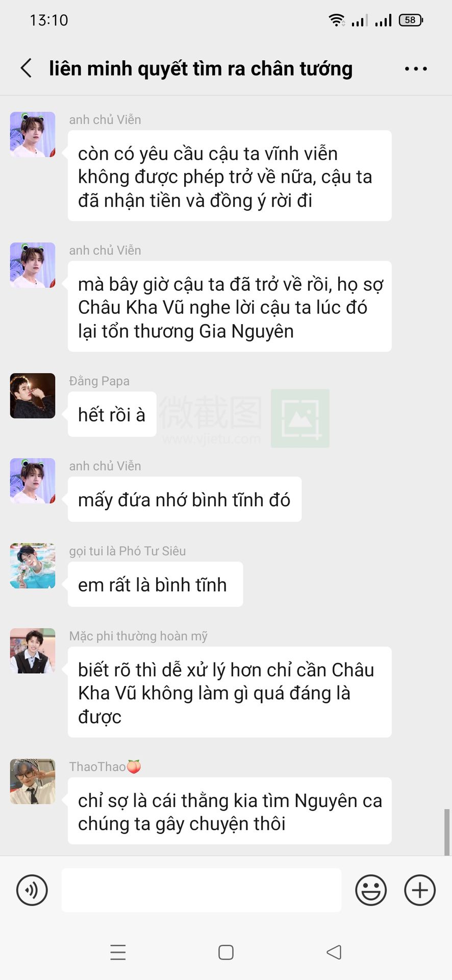Select the 'hết rồi à' message bubble
The height and width of the screenshot is (980, 452).
[112, 414]
